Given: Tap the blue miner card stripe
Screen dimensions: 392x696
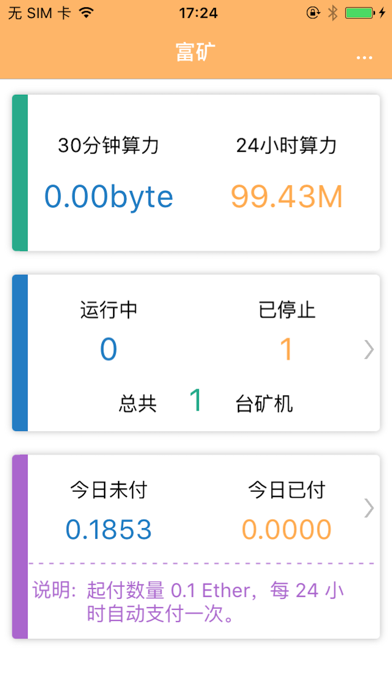Looking at the screenshot, I should pyautogui.click(x=20, y=353).
